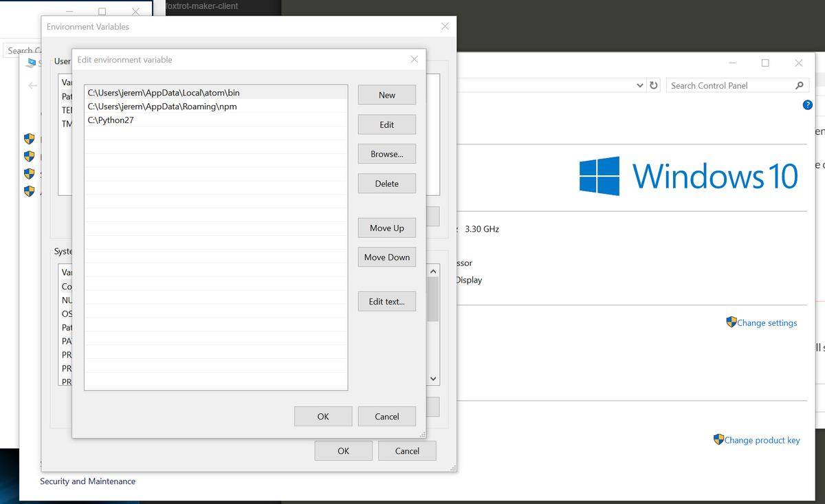The image size is (825, 504).
Task: Click the Move Up button
Action: (386, 228)
